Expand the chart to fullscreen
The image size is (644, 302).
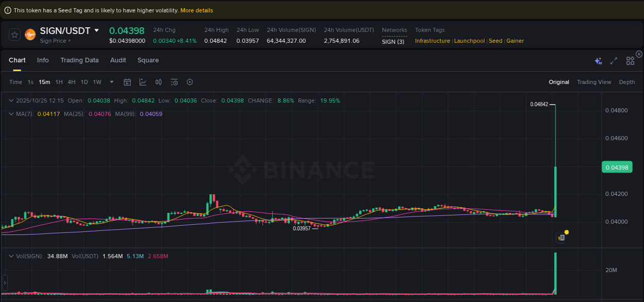click(614, 60)
